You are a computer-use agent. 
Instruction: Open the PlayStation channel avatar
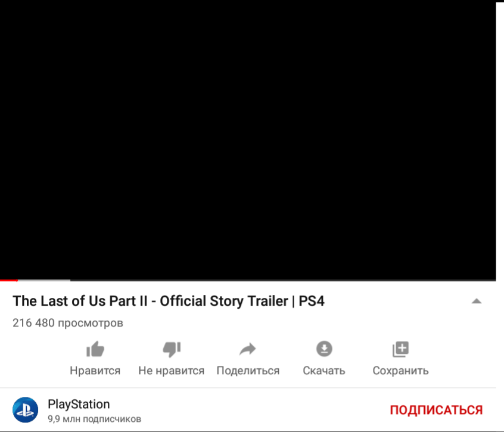tap(26, 410)
